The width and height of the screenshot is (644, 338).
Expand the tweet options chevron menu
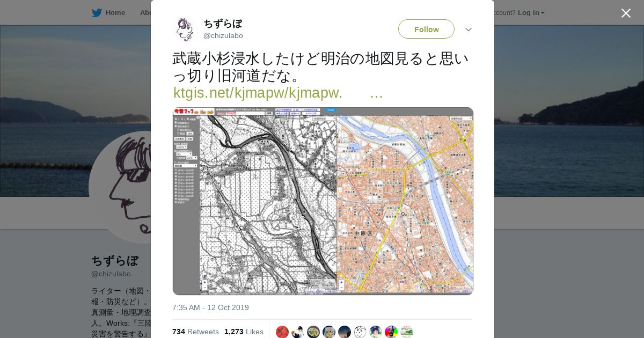pos(468,30)
